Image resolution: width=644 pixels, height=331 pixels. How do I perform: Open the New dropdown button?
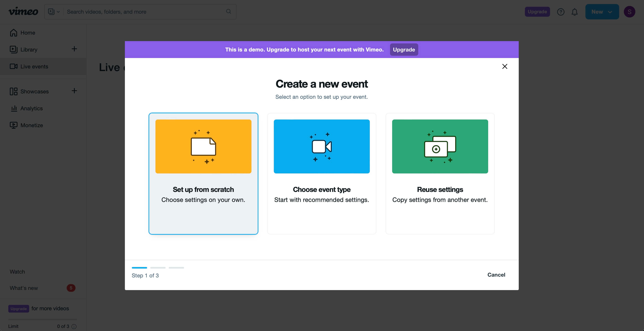602,12
